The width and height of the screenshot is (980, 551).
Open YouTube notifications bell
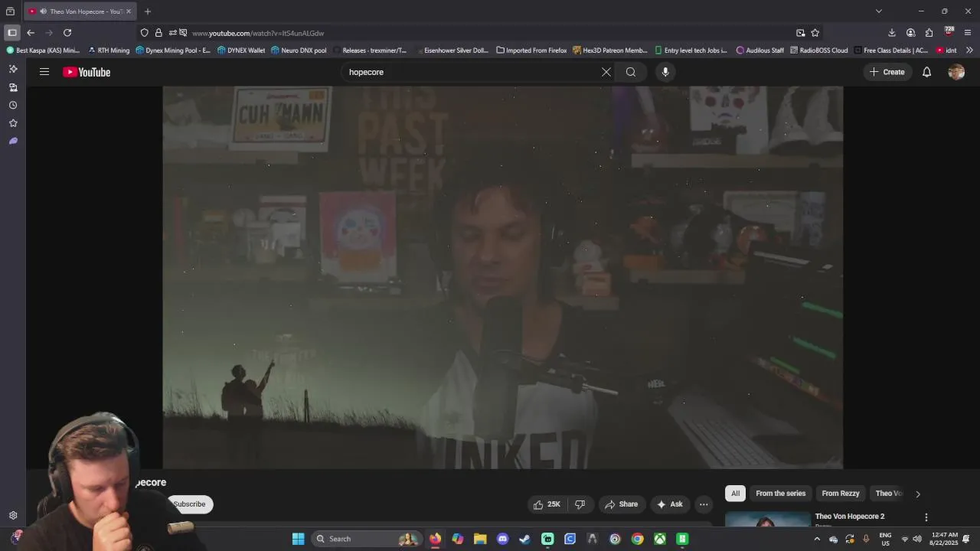point(926,72)
